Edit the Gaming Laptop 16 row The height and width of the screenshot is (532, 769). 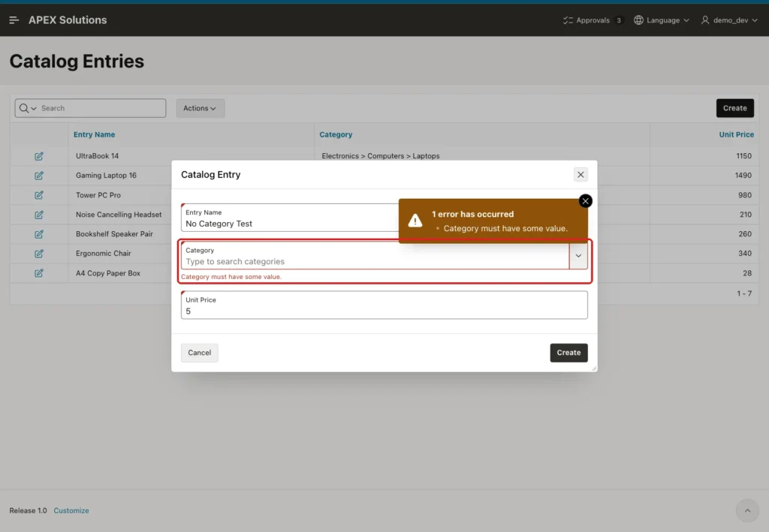[39, 176]
